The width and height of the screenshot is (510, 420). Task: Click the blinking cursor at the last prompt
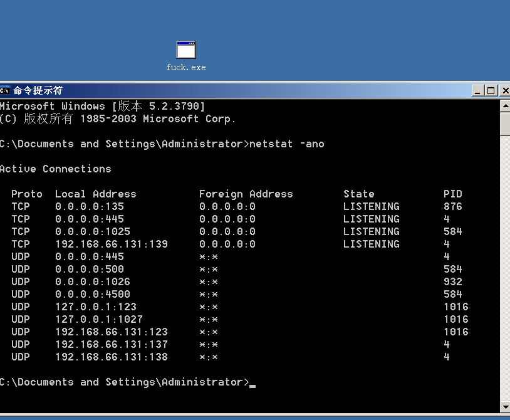(x=252, y=384)
